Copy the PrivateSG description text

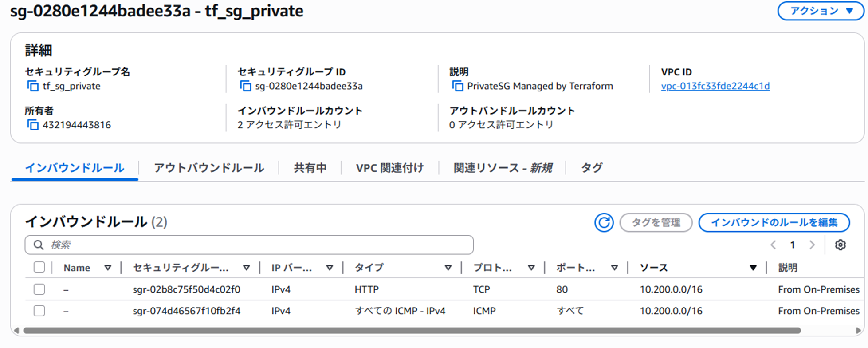[457, 86]
